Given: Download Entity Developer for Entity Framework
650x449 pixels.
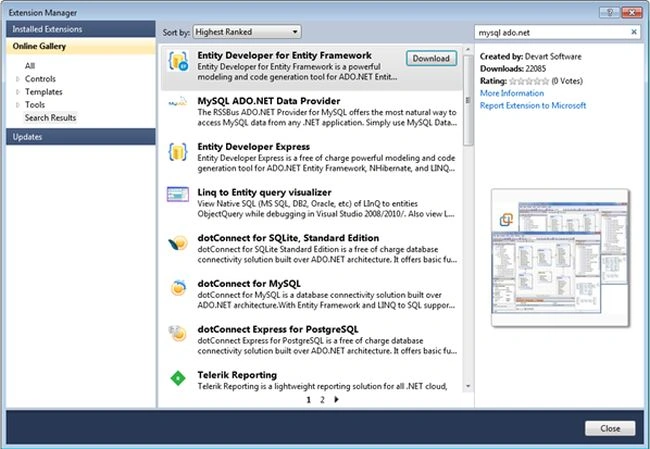Looking at the screenshot, I should click(x=431, y=58).
